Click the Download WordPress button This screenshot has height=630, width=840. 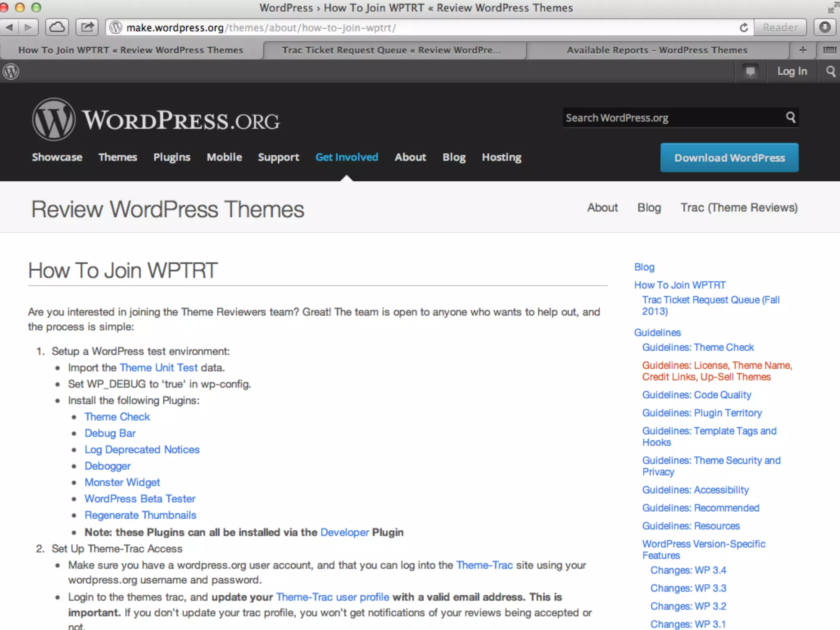pyautogui.click(x=729, y=157)
